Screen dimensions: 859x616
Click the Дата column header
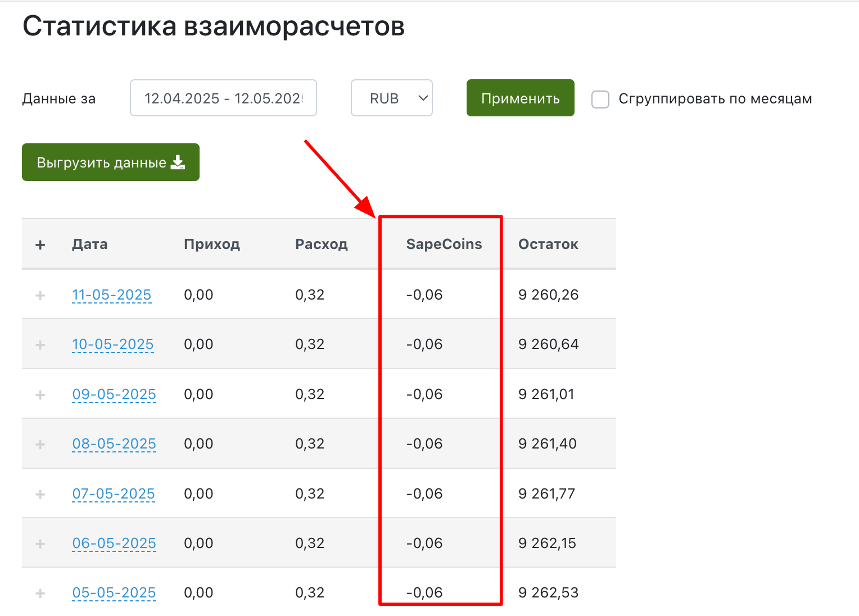90,244
